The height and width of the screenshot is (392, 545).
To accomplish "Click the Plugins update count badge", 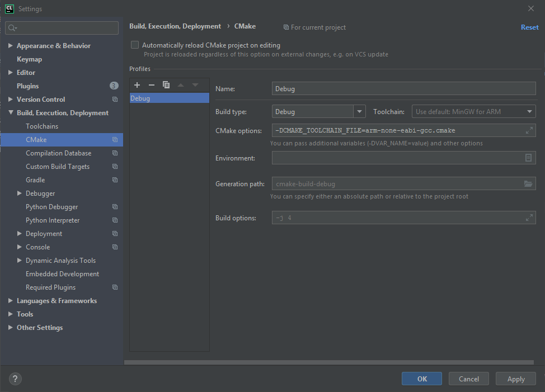I will [x=114, y=86].
